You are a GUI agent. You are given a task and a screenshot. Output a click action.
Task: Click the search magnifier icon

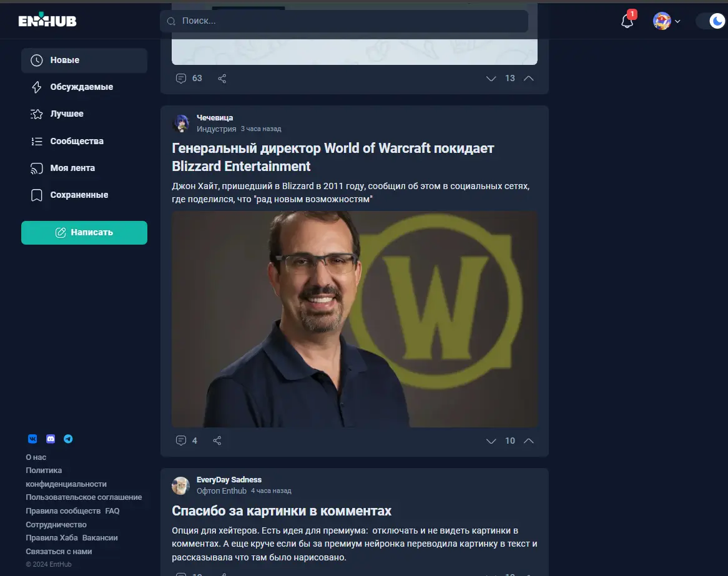(x=171, y=21)
